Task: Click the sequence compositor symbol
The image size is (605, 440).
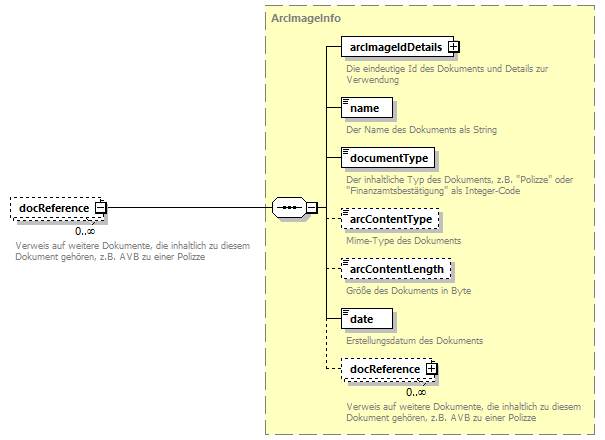Action: pos(288,208)
